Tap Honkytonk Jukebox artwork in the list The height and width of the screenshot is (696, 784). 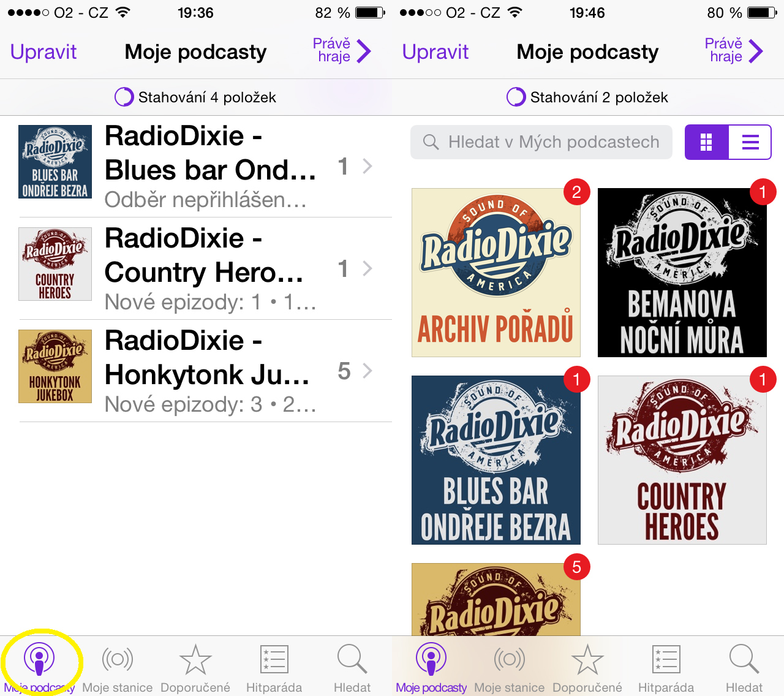coord(55,366)
